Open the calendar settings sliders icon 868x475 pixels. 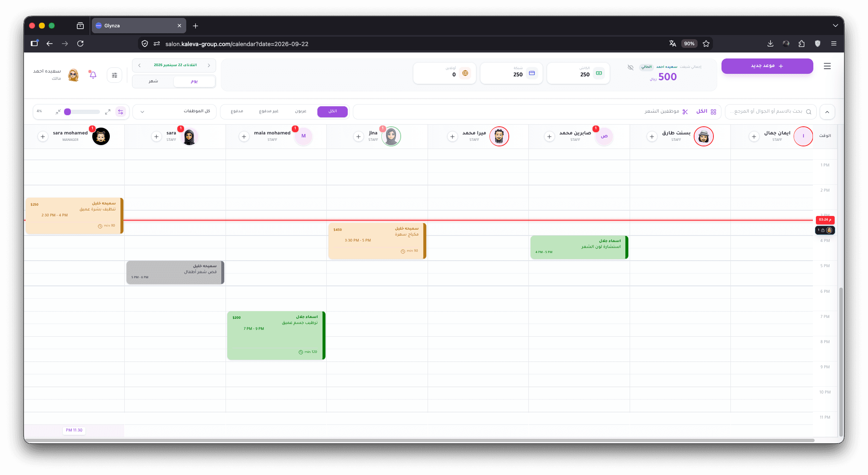pyautogui.click(x=114, y=75)
